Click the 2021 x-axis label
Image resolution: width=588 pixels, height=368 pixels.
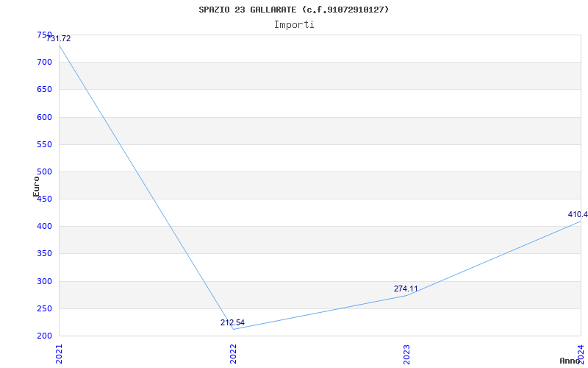(60, 354)
